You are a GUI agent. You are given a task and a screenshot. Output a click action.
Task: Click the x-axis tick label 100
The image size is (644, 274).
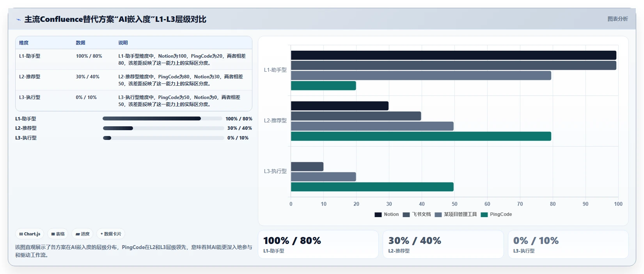click(618, 204)
